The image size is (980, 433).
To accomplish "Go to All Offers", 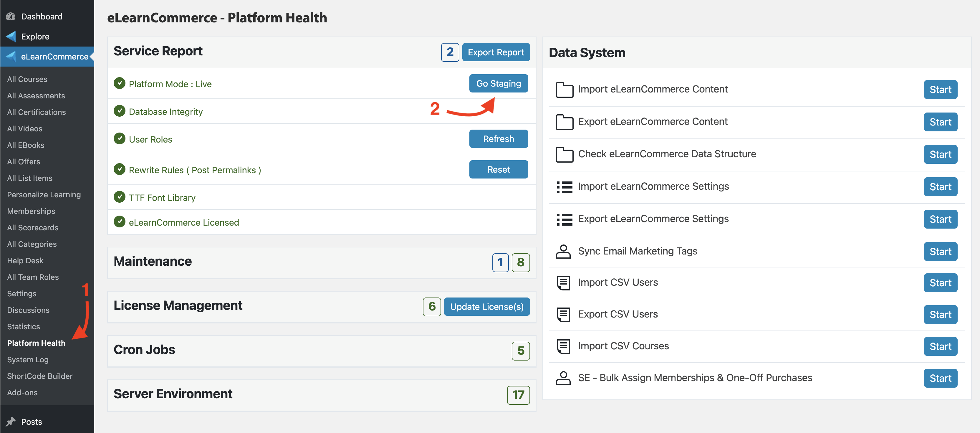I will (x=24, y=161).
